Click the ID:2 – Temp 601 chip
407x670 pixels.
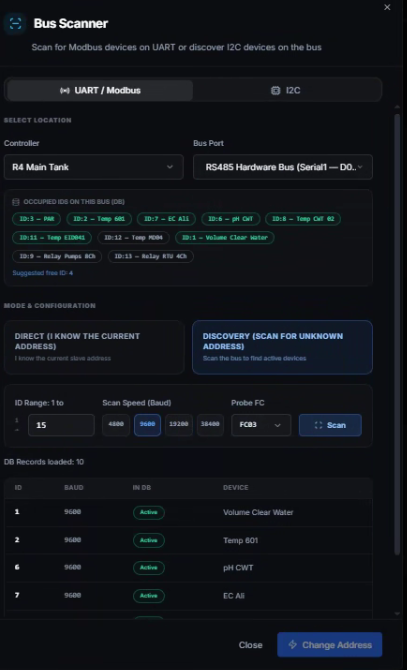pyautogui.click(x=99, y=219)
